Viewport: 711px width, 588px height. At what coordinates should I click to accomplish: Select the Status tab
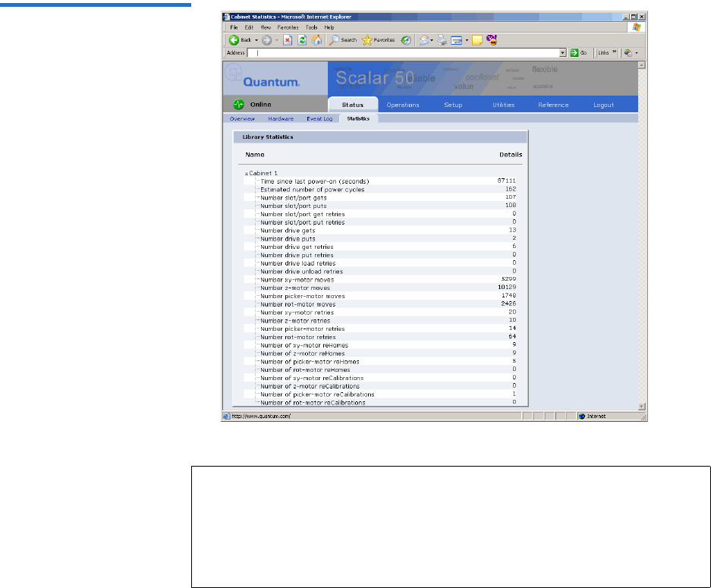[353, 104]
